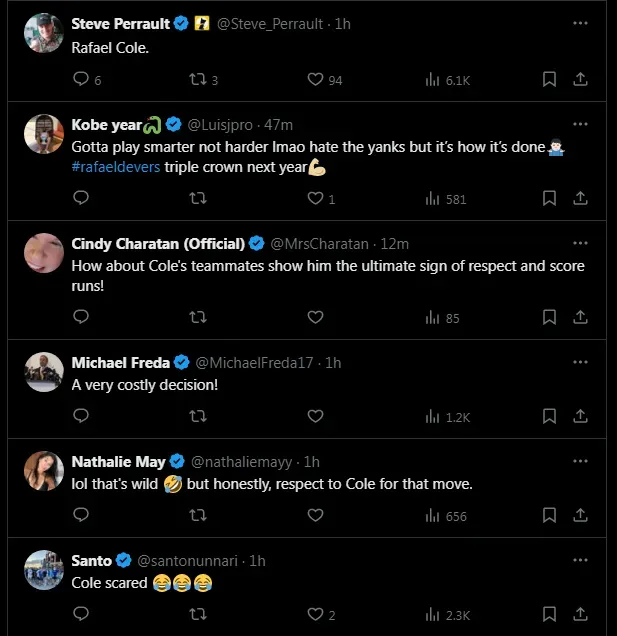617x636 pixels.
Task: Open Cindy Charatan (Official) profile name
Action: pyautogui.click(x=158, y=243)
